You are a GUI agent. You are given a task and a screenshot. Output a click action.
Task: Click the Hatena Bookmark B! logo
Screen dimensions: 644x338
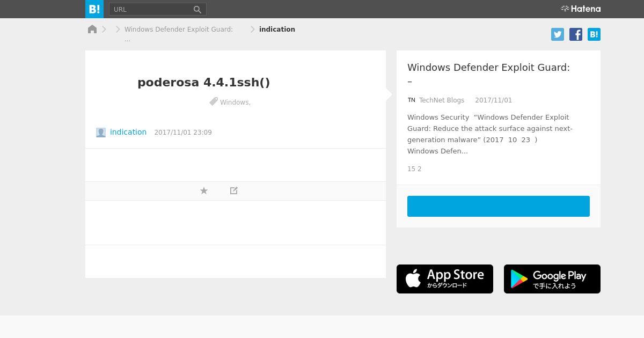coord(94,9)
